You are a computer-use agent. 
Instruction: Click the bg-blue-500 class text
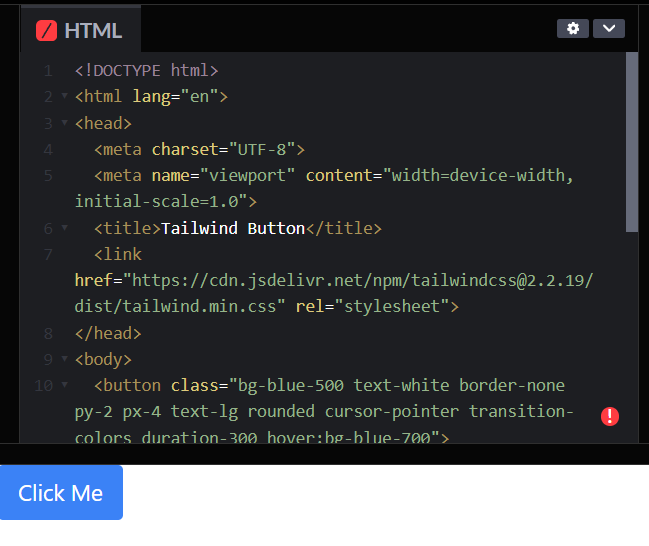[291, 386]
